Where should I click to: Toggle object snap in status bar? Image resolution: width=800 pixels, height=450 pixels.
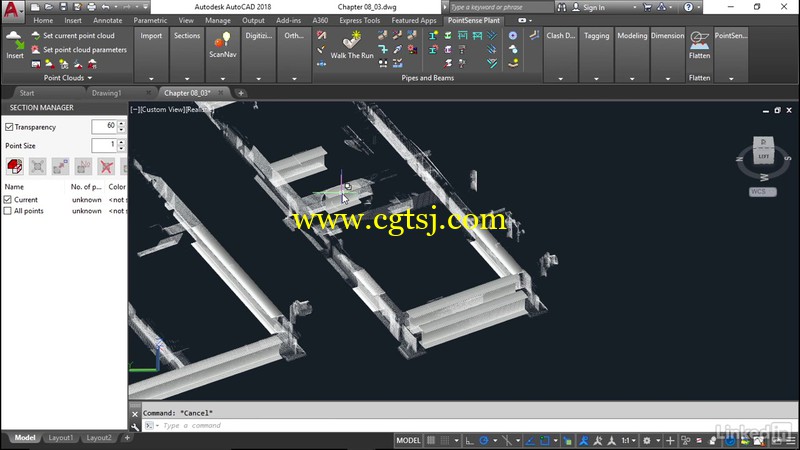(x=544, y=440)
